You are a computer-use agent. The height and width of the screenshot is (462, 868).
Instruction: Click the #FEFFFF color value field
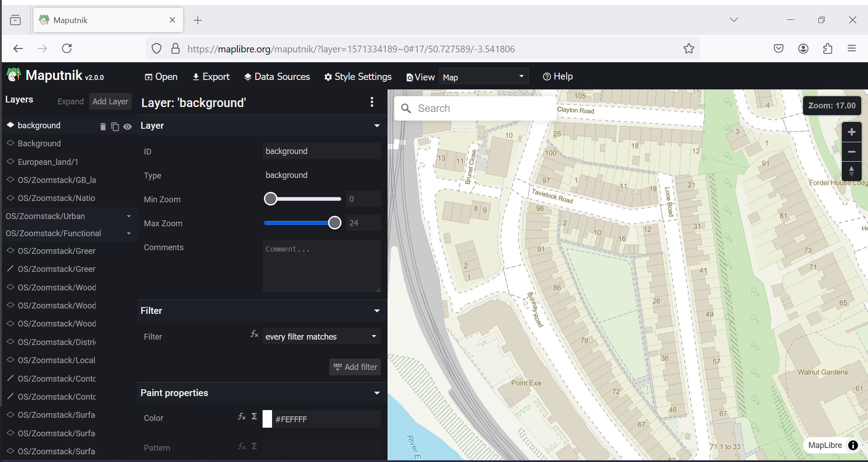tap(327, 419)
